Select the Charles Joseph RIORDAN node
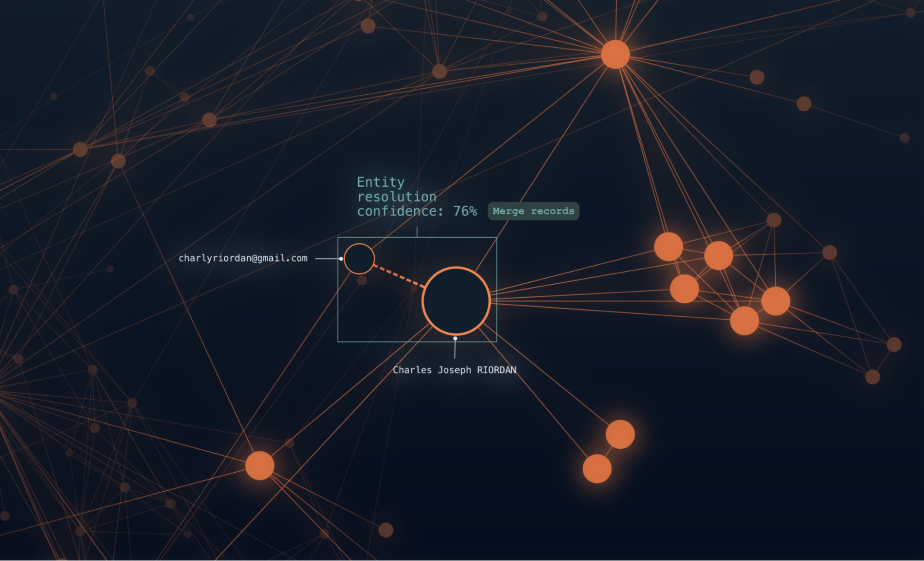924x561 pixels. click(x=456, y=301)
